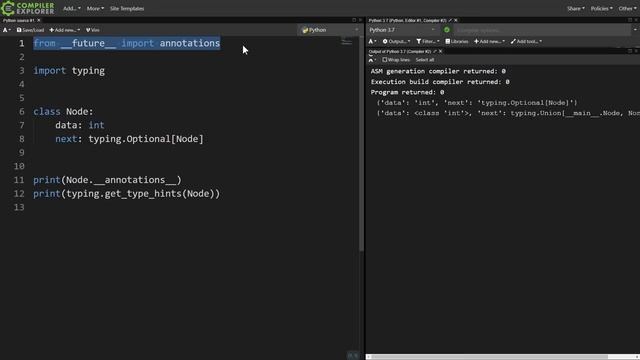Click the editor vertical scrollbar

tap(361, 143)
